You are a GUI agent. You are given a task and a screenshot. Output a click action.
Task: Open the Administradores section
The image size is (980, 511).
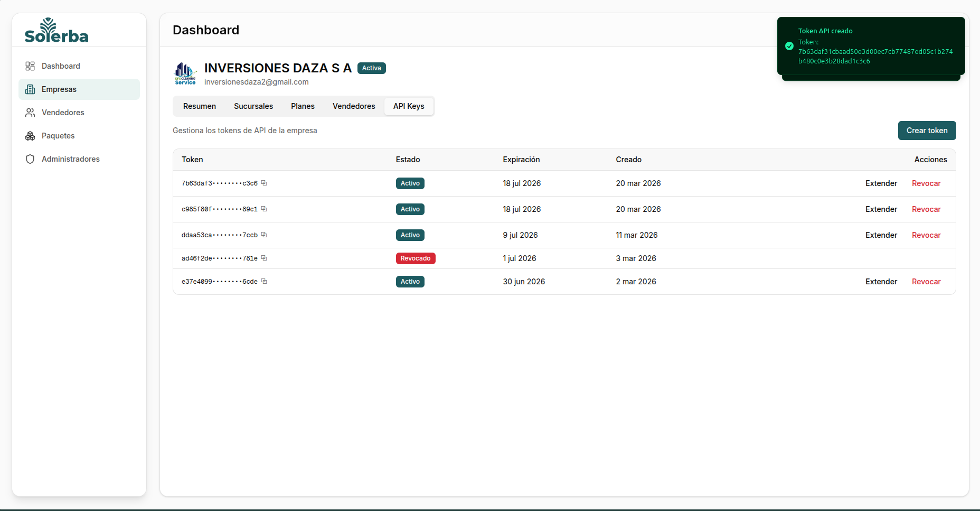pos(70,159)
